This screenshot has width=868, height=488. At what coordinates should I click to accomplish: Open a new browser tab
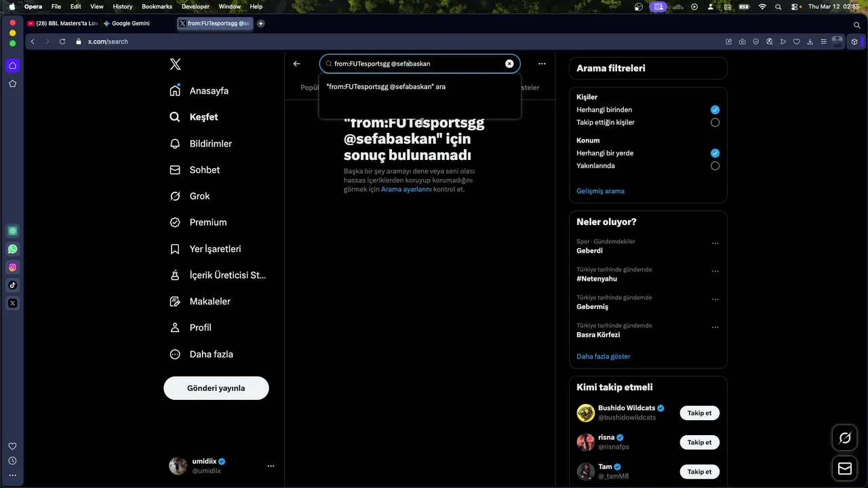[260, 23]
